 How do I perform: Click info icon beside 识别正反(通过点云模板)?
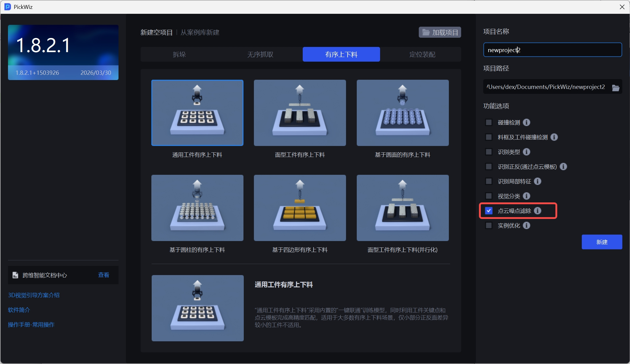coord(563,167)
